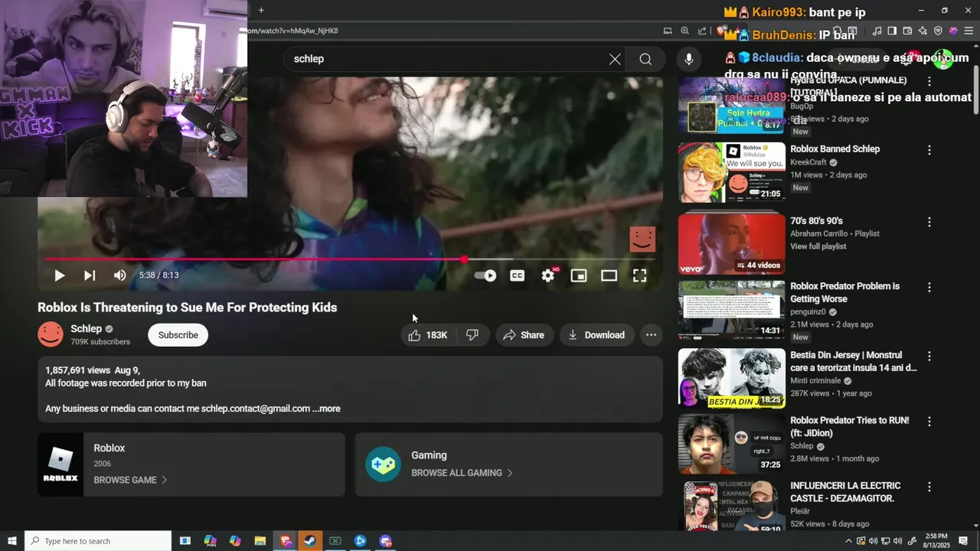This screenshot has height=551, width=980.
Task: Open the miniplayer icon
Action: pyautogui.click(x=579, y=275)
